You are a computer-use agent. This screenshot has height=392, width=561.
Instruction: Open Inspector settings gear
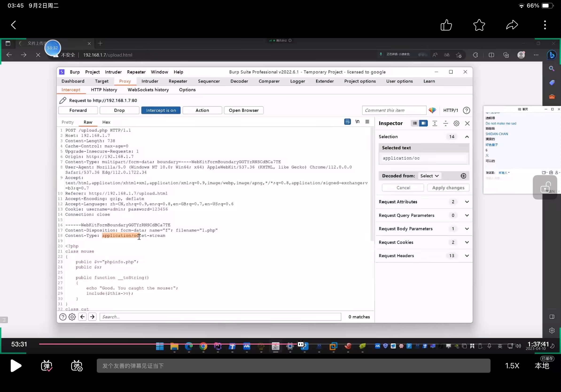tap(456, 123)
